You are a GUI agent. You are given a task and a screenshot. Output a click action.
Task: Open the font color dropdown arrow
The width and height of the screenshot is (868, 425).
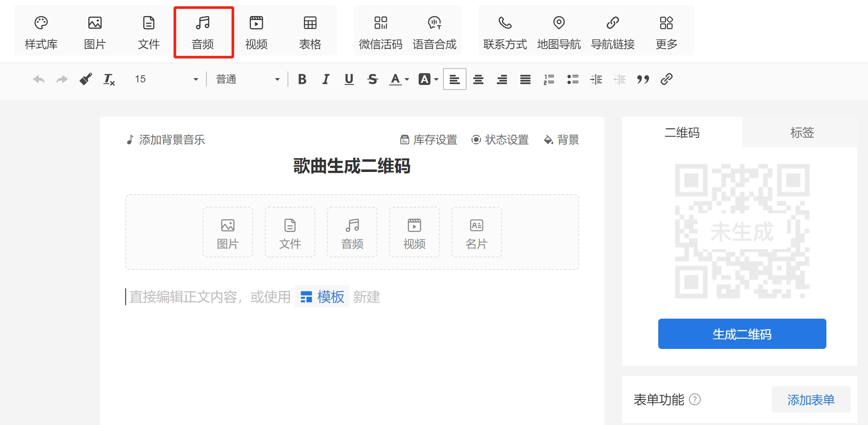407,79
